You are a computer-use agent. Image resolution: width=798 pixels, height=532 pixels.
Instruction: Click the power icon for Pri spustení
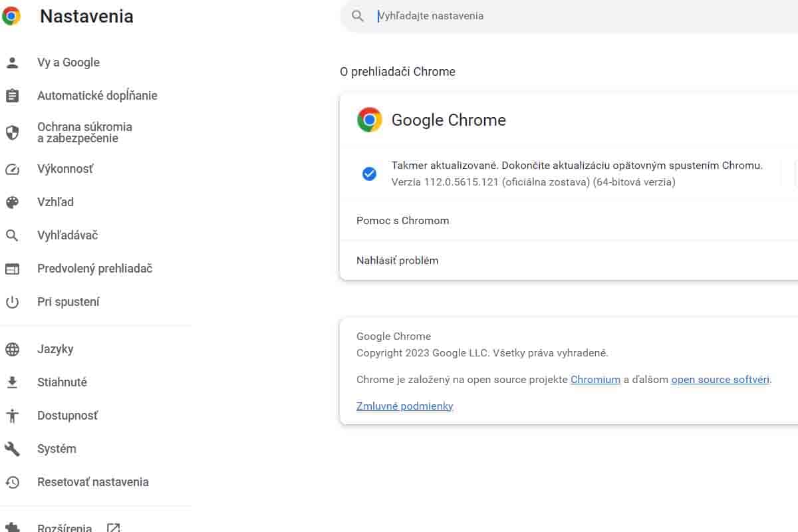(12, 302)
